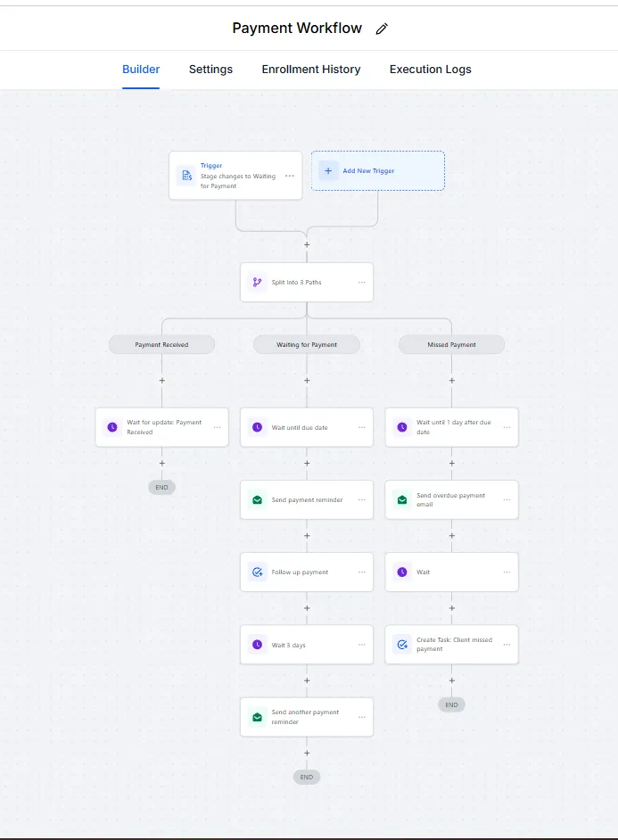This screenshot has width=618, height=840.
Task: Click the clock icon on the Wait step
Action: pos(402,572)
